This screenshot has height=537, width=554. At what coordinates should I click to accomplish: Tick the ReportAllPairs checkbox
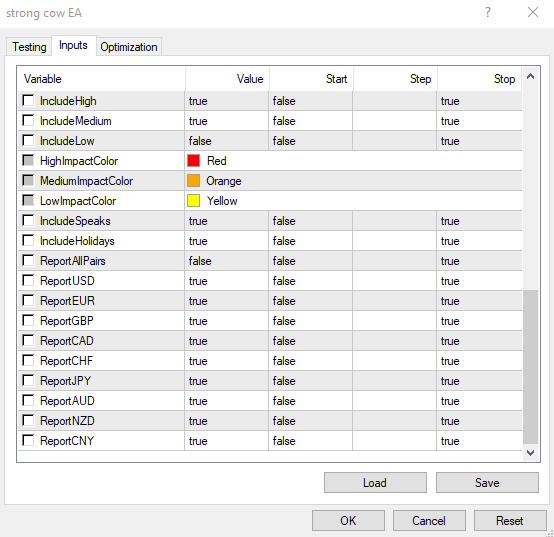pyautogui.click(x=28, y=260)
